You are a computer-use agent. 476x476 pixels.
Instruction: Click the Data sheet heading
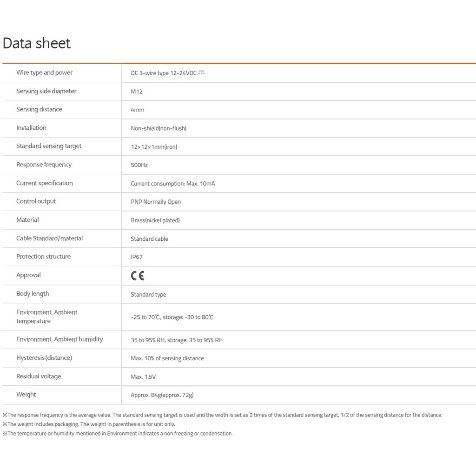click(37, 43)
